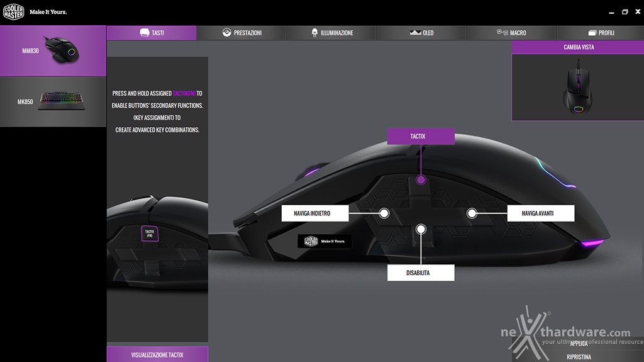Click the NAVIGA INDIETRO assignment label
The height and width of the screenshot is (362, 644).
315,213
